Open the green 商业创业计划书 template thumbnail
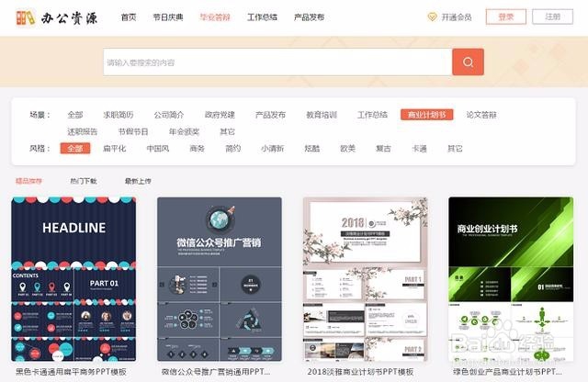This screenshot has height=382, width=588. [511, 279]
